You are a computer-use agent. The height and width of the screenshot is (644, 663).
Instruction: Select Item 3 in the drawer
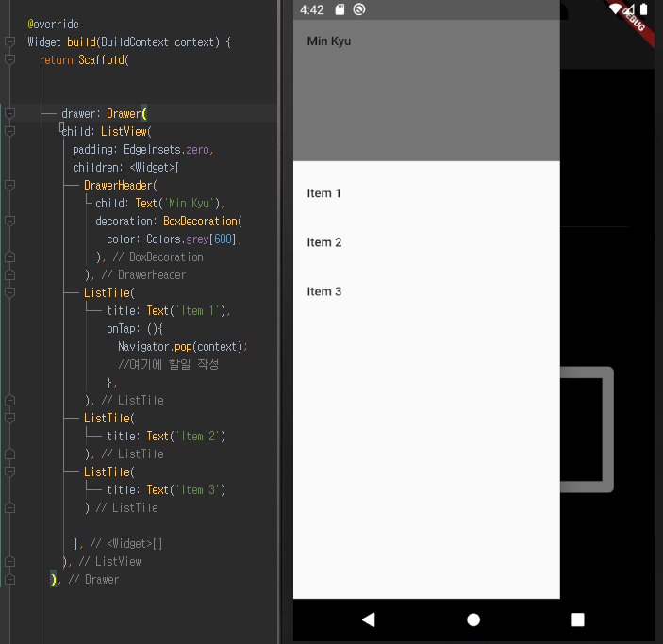click(x=426, y=291)
